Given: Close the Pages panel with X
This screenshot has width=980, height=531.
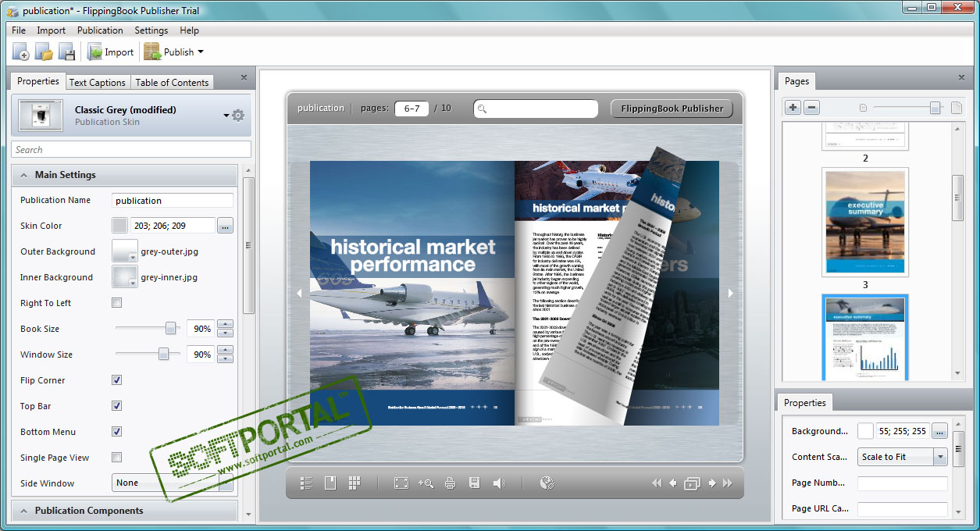Looking at the screenshot, I should tap(961, 78).
